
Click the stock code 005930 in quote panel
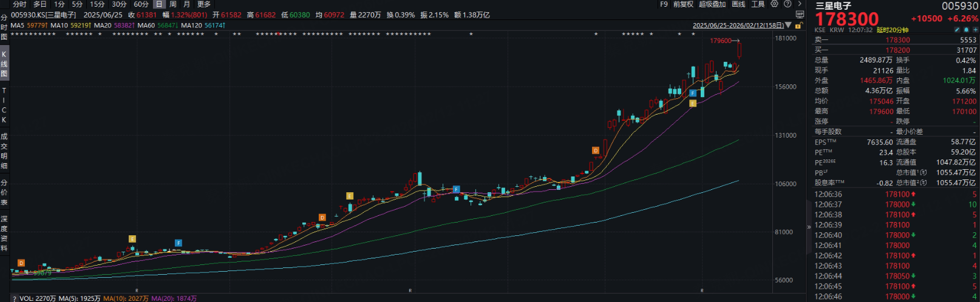click(x=960, y=6)
